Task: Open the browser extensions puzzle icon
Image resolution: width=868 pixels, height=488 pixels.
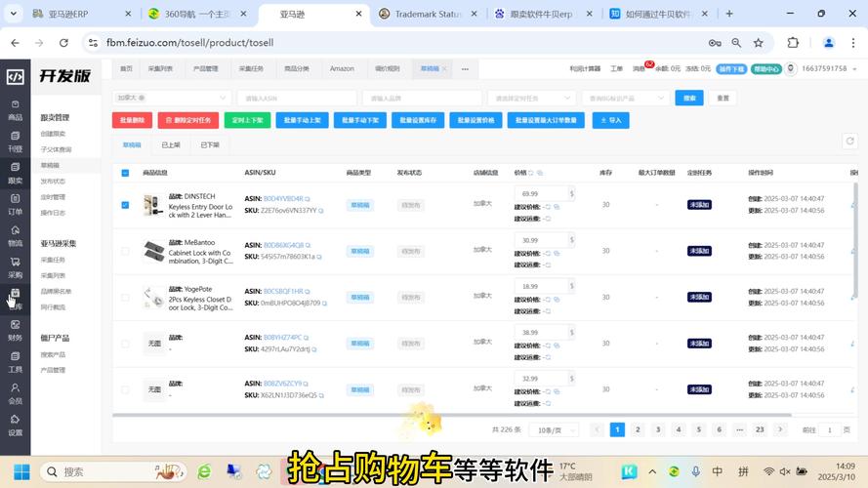Action: pyautogui.click(x=793, y=43)
